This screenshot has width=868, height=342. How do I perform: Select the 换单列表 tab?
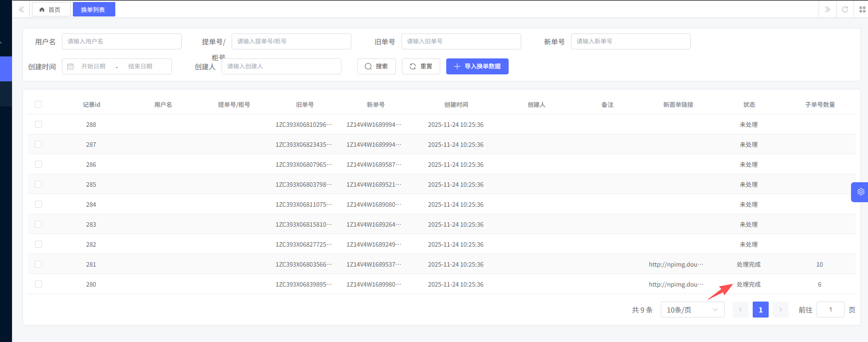click(x=93, y=9)
